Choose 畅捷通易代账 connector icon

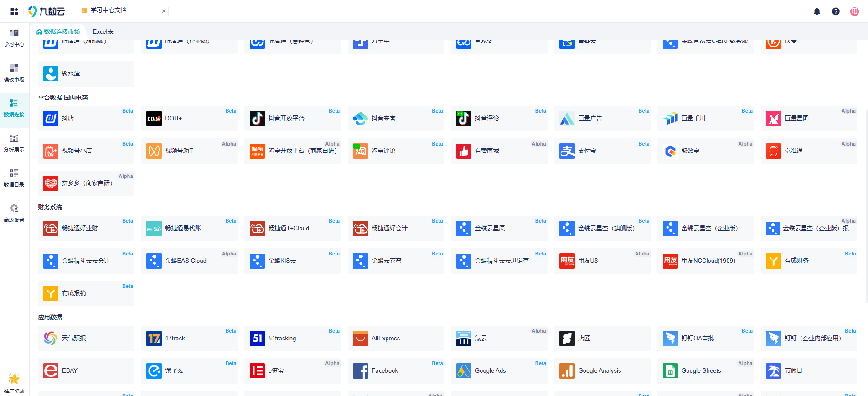(x=154, y=228)
